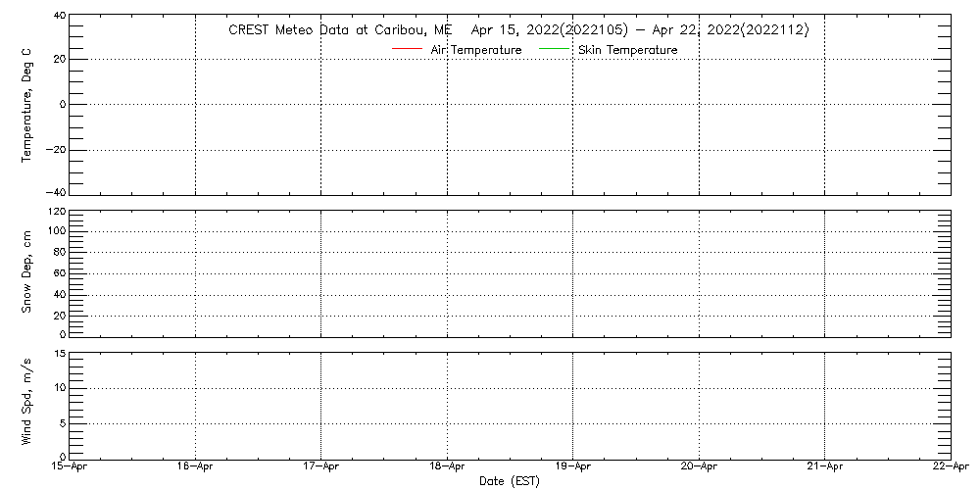The width and height of the screenshot is (980, 490).
Task: Click the '18-Apr' date tick label
Action: tap(448, 466)
